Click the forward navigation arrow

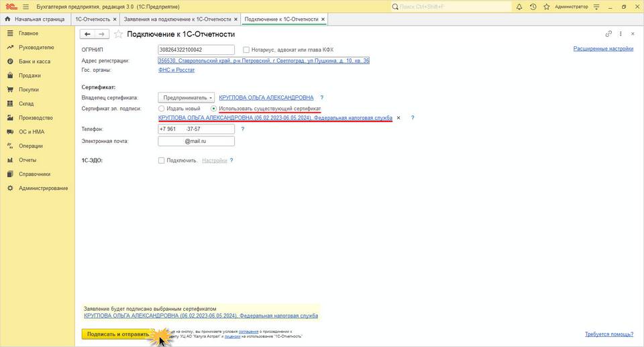coord(101,34)
